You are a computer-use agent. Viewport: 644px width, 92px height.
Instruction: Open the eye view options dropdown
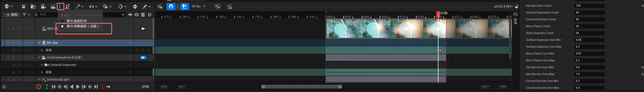click(x=93, y=6)
